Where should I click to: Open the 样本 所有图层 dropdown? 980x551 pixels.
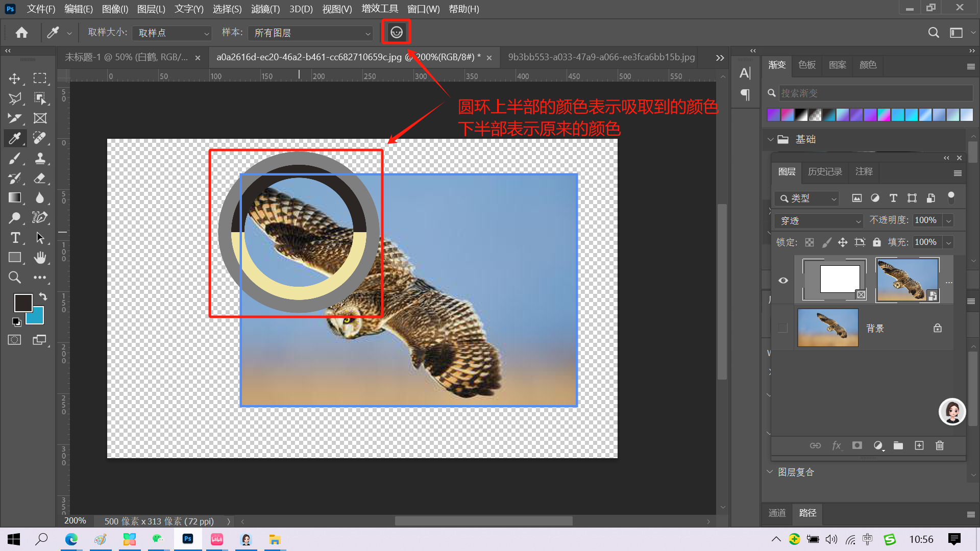click(311, 33)
